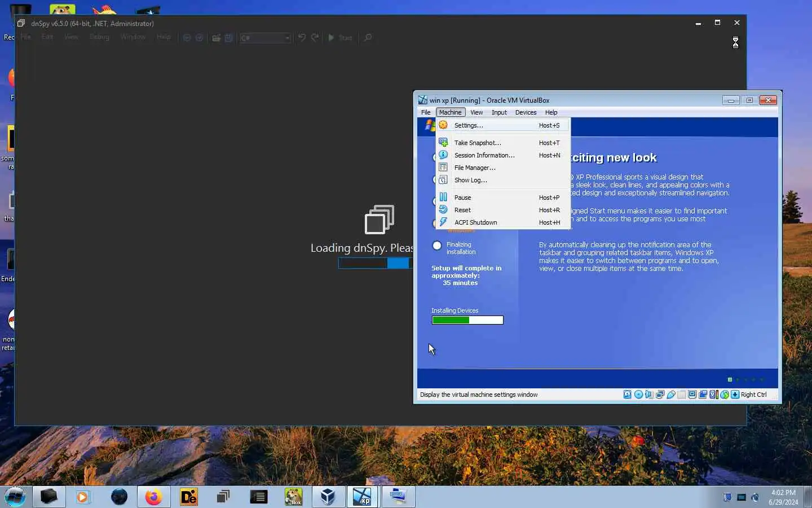Open hamster 'Box' taskbar icon

(293, 497)
